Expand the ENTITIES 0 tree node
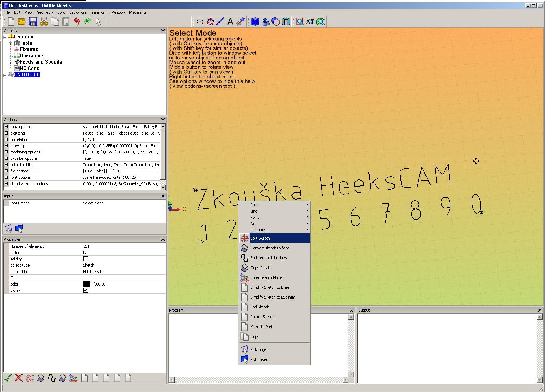The image size is (545, 392). click(x=5, y=75)
